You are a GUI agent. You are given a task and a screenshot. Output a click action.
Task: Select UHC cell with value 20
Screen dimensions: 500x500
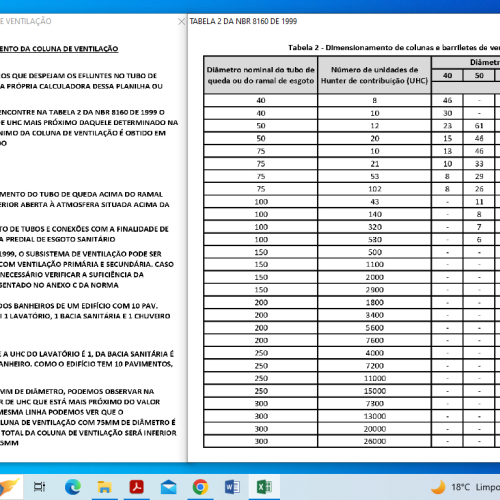click(374, 138)
